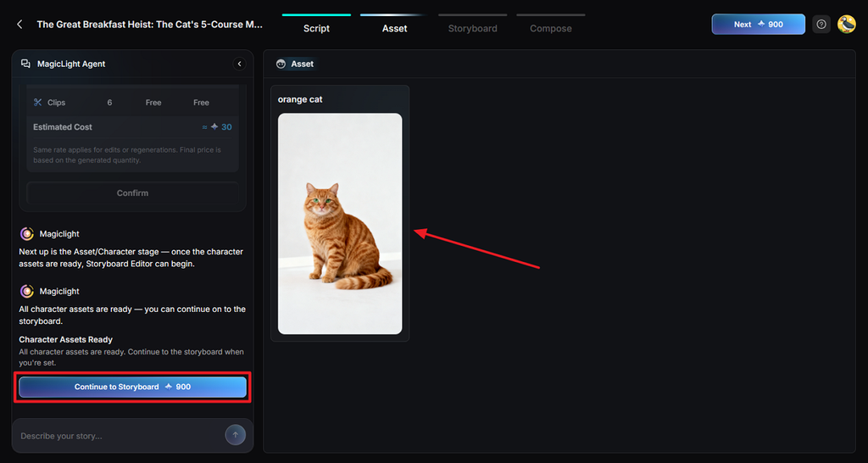
Task: Click the 'orange cat' asset name
Action: pos(300,100)
